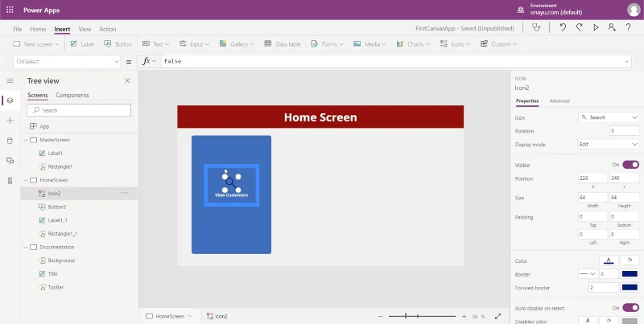Viewport: 644px width, 324px height.
Task: Open the File menu
Action: click(17, 29)
